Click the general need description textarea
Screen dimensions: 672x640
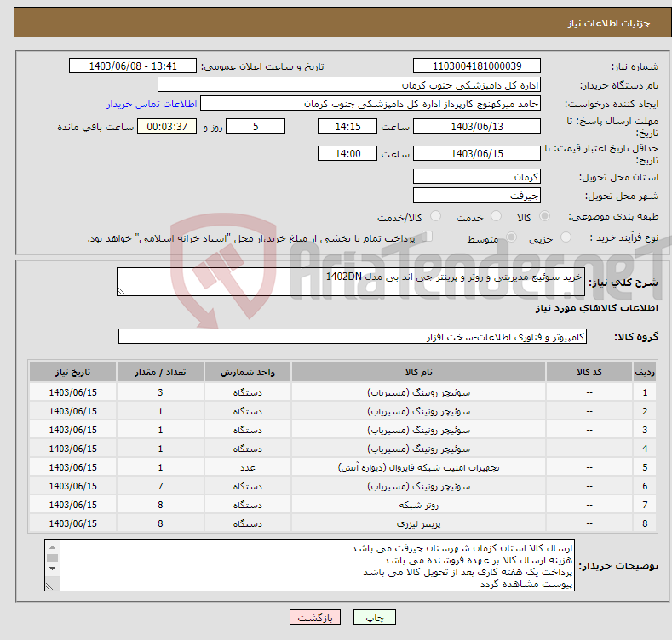point(351,282)
